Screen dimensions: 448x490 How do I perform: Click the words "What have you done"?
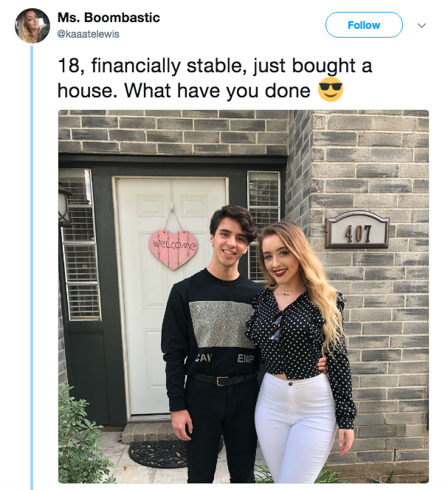(218, 91)
